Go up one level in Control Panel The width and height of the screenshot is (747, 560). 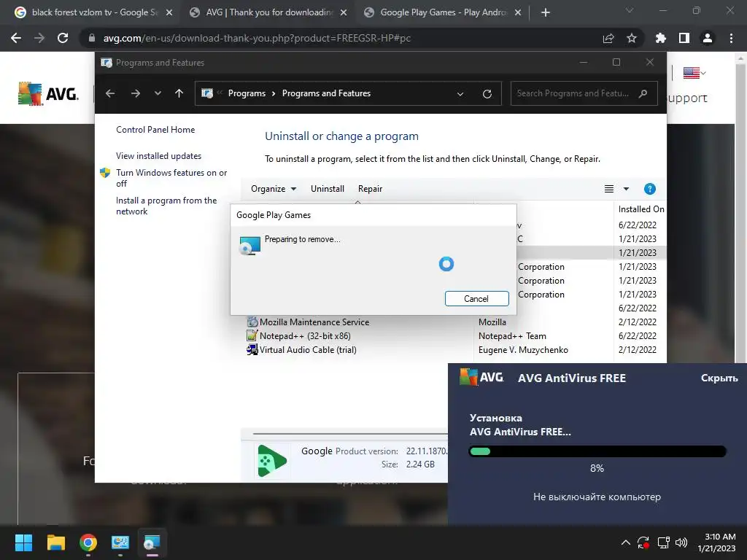pyautogui.click(x=179, y=93)
